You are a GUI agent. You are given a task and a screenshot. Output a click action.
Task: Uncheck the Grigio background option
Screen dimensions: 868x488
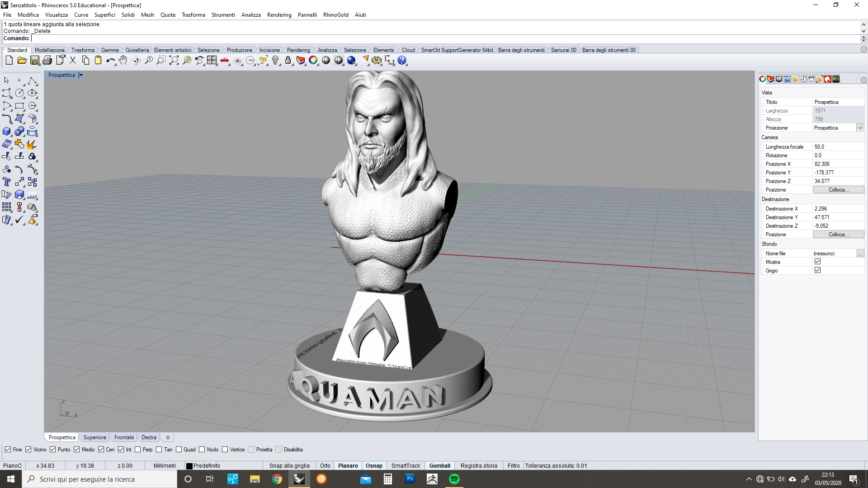pyautogui.click(x=817, y=270)
